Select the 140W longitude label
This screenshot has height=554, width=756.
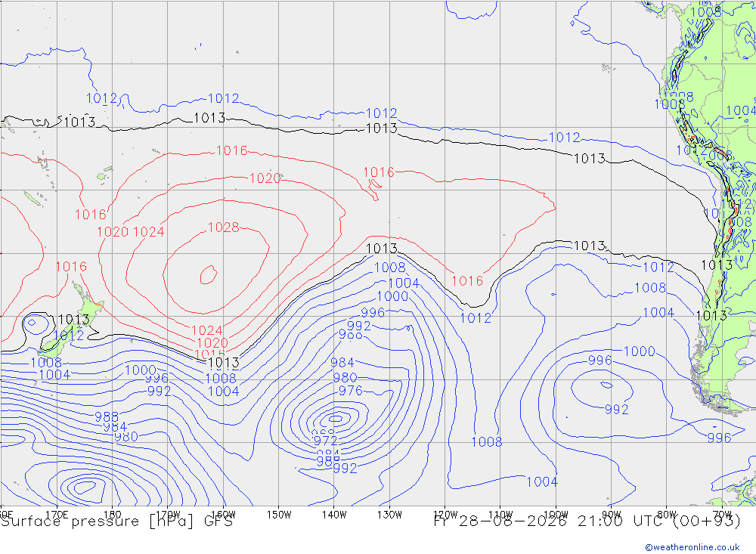tap(334, 515)
